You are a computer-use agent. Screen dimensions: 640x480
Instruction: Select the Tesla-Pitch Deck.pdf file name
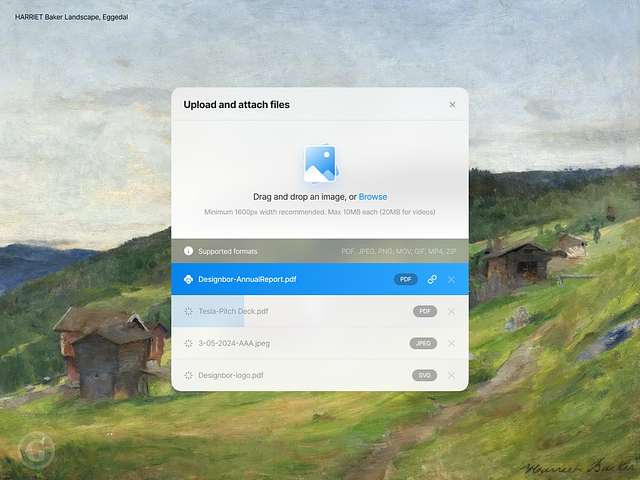pyautogui.click(x=233, y=311)
